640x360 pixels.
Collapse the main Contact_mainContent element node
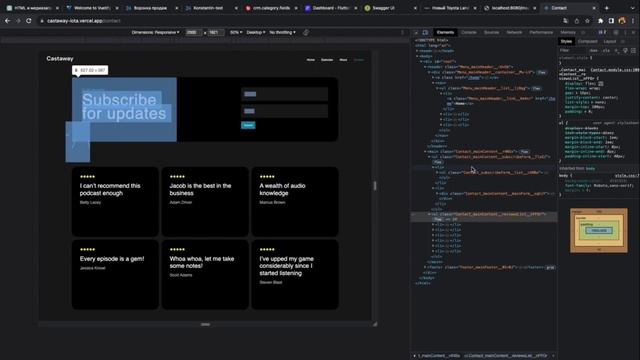[425, 151]
